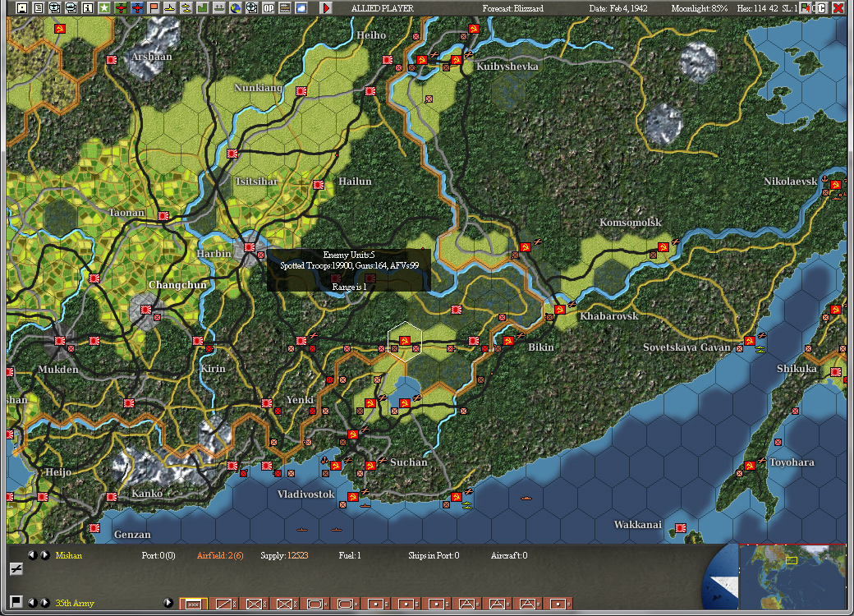Select the Soviet unit at Khabarovsk
Viewport: 854px width, 616px height.
559,310
